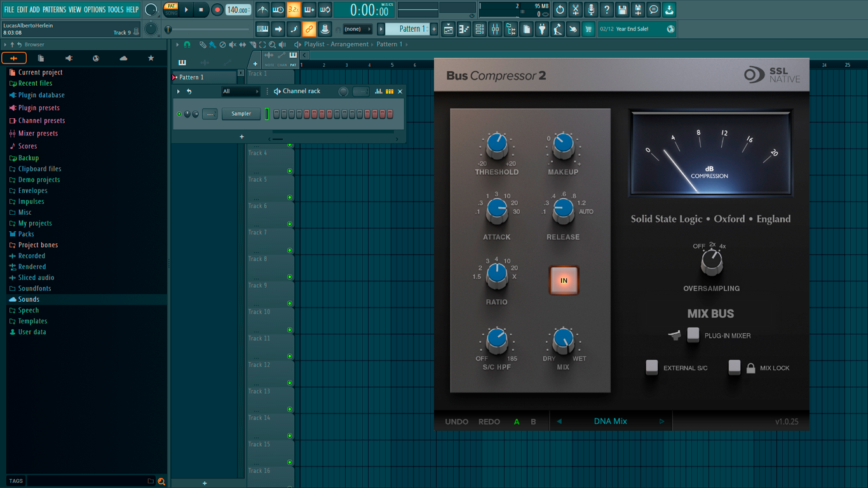Viewport: 868px width, 488px height.
Task: Click the Year End Sale news banner
Action: tap(637, 29)
